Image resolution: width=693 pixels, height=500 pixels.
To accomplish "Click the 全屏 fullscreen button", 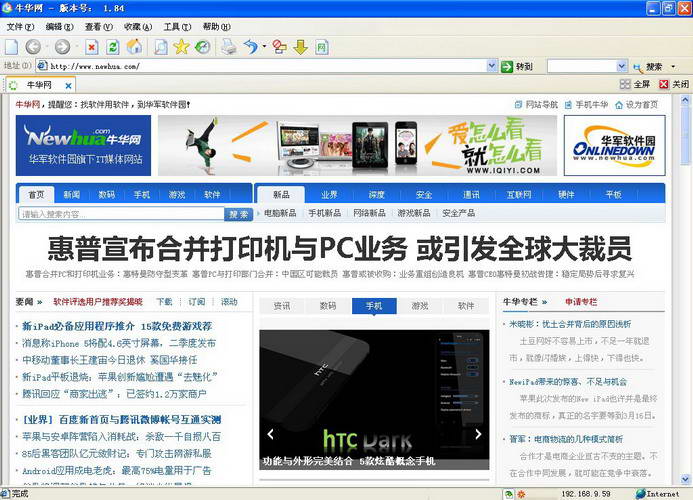I will tap(635, 84).
